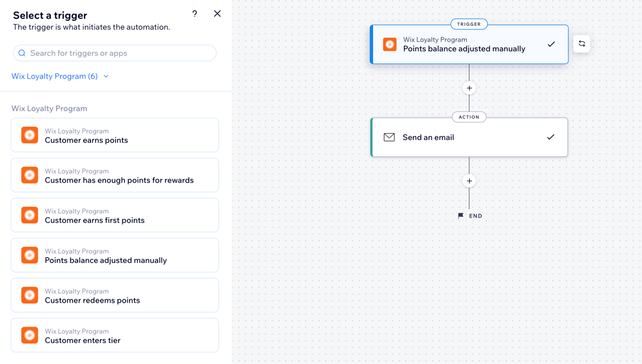Click the Wix Loyalty icon in trigger card
This screenshot has height=364, width=642.
tap(390, 44)
